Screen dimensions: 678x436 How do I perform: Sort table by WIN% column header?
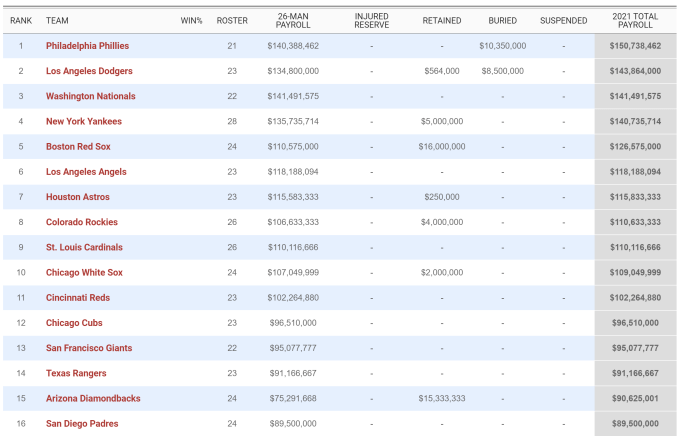pos(192,21)
